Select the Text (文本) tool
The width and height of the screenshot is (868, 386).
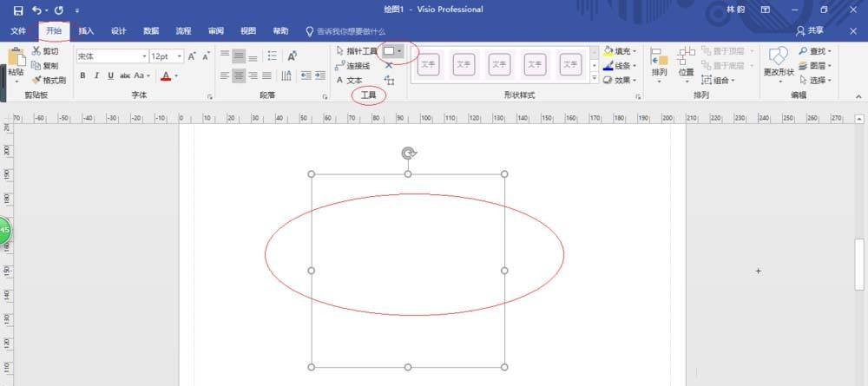coord(349,80)
